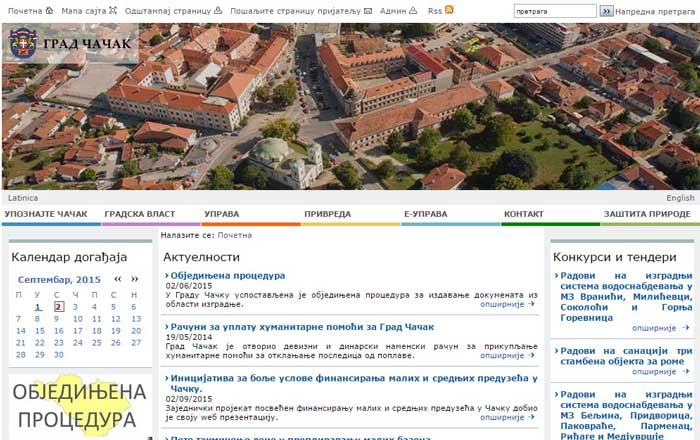Click the Септембар, 2015 calendar title
This screenshot has height=440, width=700.
click(59, 280)
